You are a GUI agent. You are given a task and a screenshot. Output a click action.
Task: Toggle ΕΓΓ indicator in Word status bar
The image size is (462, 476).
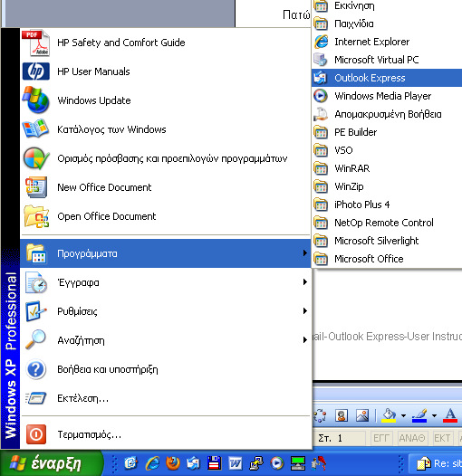[x=381, y=438]
